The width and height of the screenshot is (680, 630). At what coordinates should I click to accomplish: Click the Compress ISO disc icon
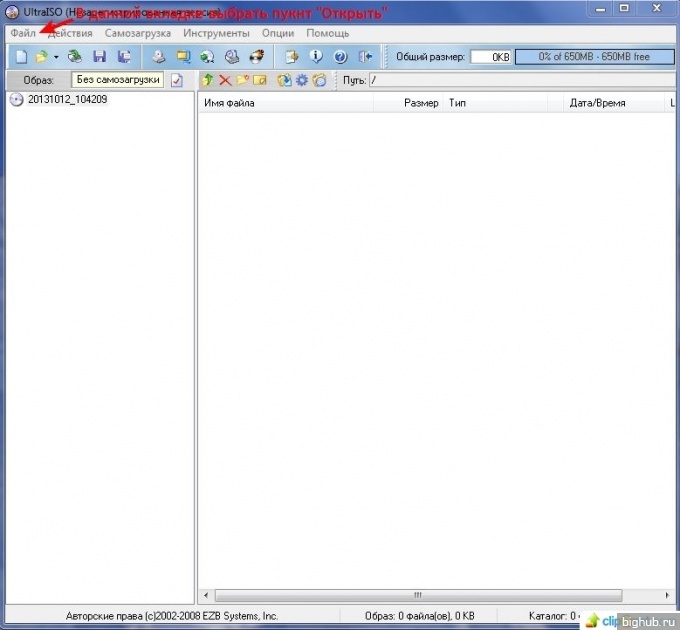(x=207, y=57)
